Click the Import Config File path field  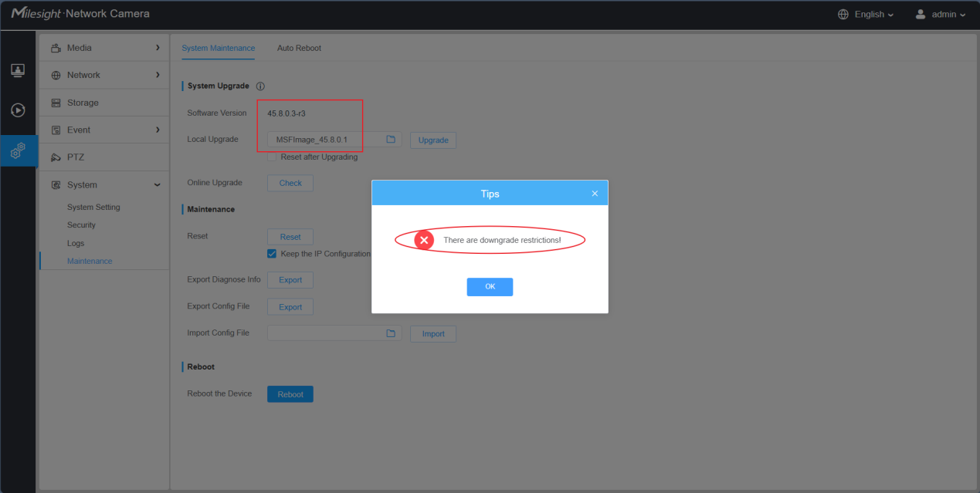pos(326,333)
